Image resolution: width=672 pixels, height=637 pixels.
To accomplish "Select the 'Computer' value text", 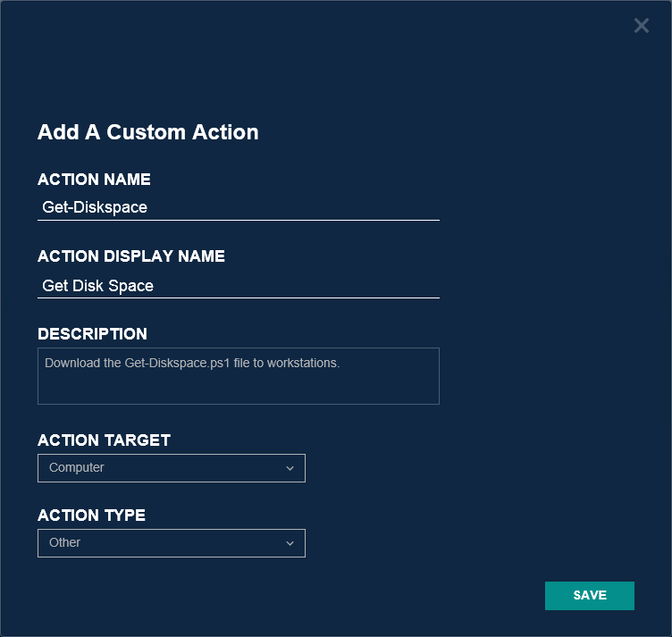I will 77,468.
